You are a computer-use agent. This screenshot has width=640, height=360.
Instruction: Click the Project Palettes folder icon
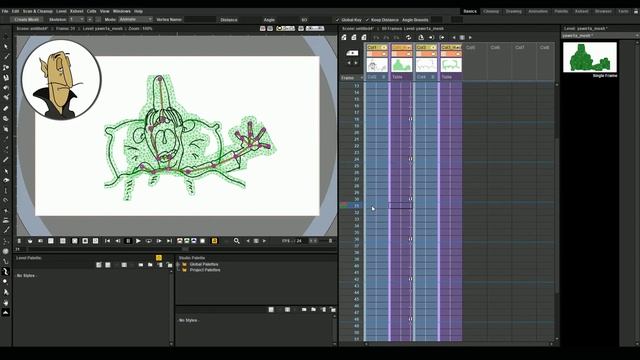[184, 270]
